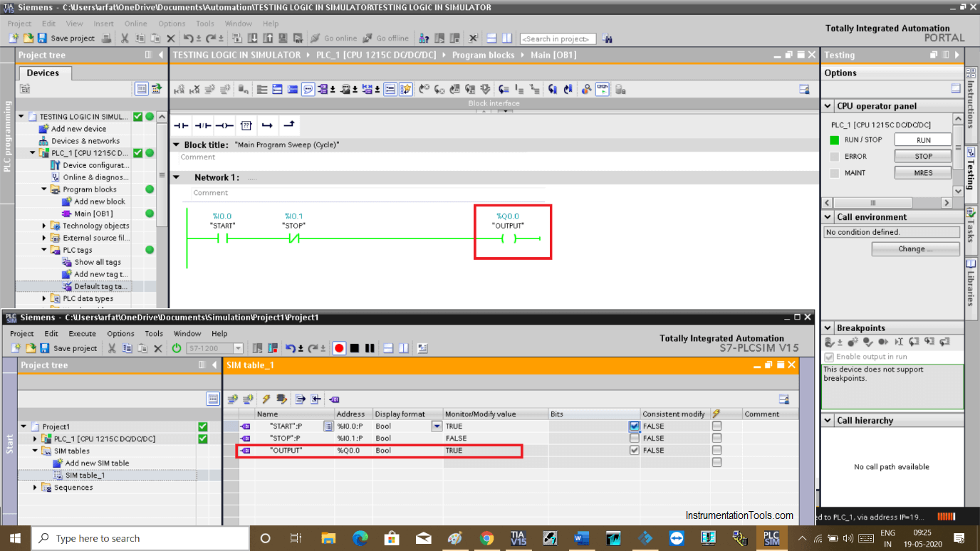
Task: Select SIM table_1 in the PLCSIM tree
Action: (85, 476)
